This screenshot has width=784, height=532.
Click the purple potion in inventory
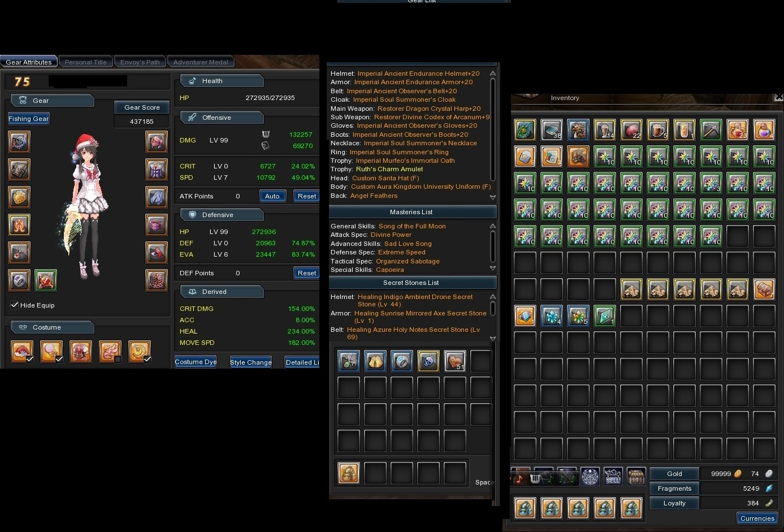click(764, 130)
